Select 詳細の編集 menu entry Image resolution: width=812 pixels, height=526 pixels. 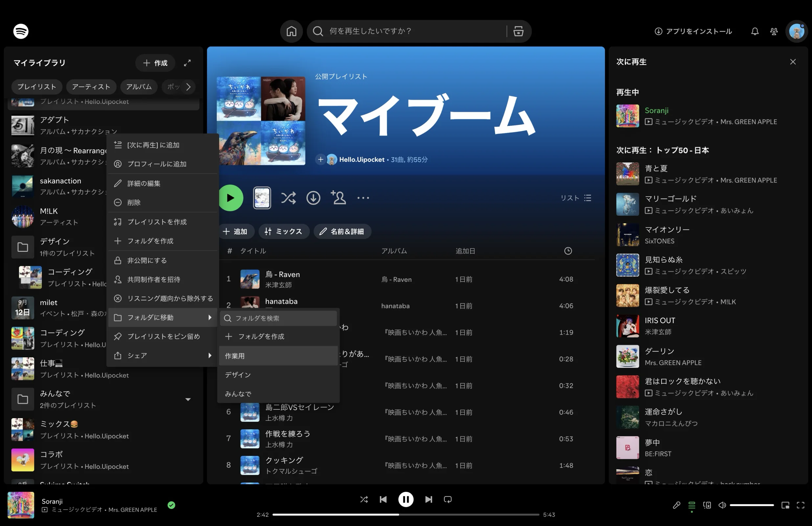[x=162, y=183]
